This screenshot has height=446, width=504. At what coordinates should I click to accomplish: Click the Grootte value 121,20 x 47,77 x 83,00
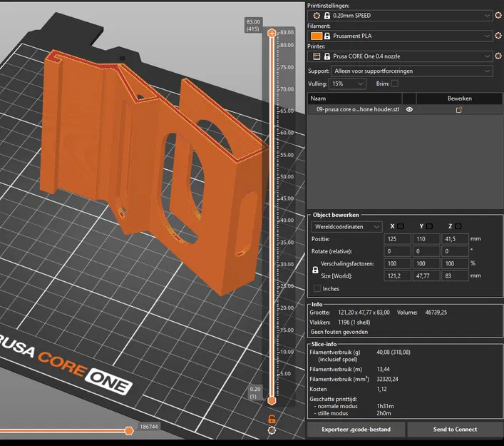click(x=364, y=313)
